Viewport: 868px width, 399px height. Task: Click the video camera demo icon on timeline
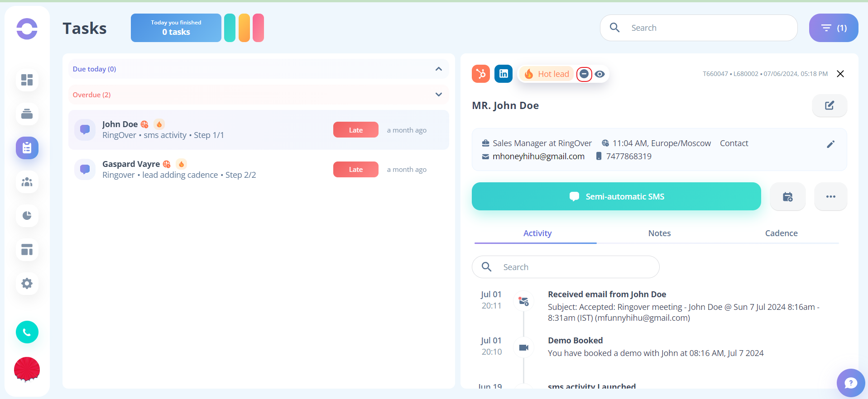pyautogui.click(x=524, y=347)
